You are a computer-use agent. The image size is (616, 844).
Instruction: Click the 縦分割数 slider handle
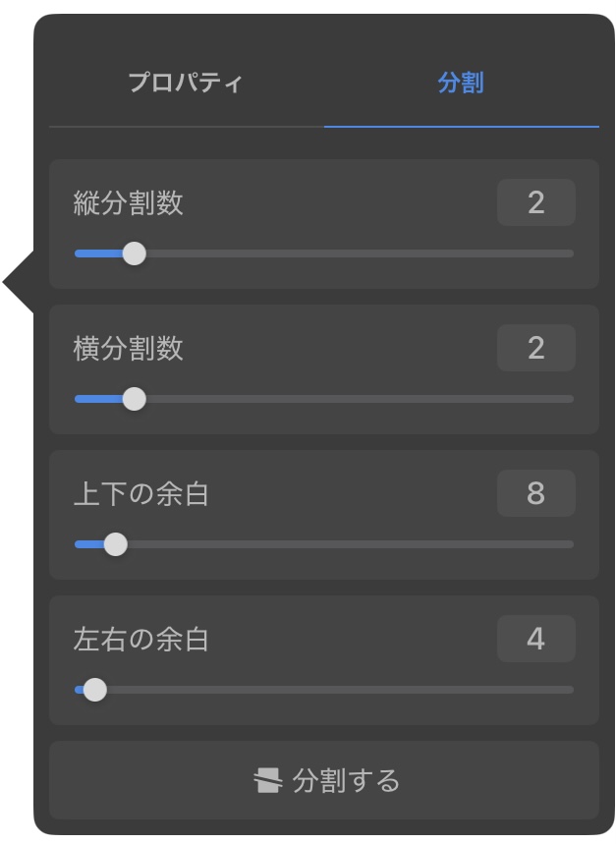point(134,253)
